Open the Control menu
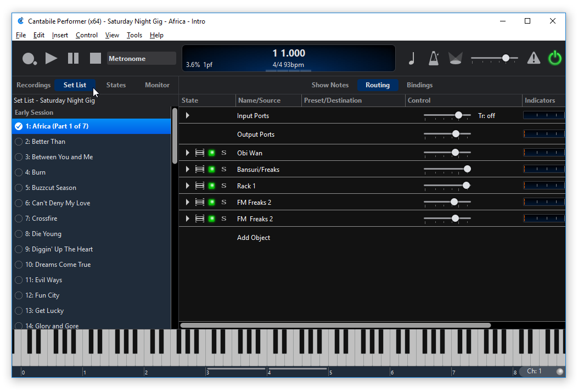Screen dimensions: 578x392 pyautogui.click(x=87, y=35)
